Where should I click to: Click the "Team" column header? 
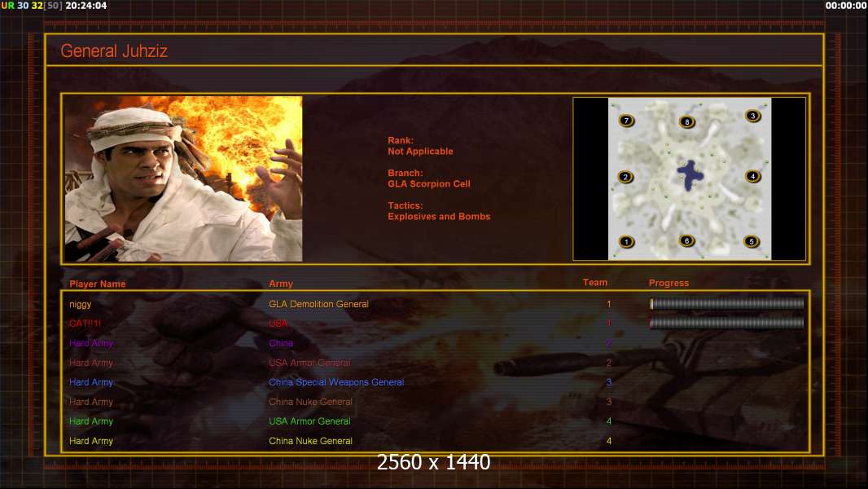pos(595,283)
